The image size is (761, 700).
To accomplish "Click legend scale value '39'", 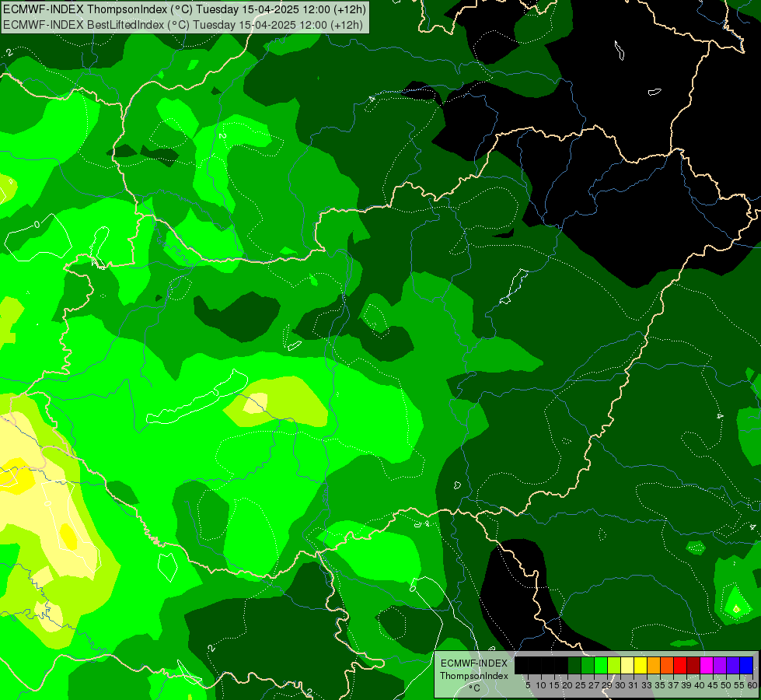I will 686,685.
